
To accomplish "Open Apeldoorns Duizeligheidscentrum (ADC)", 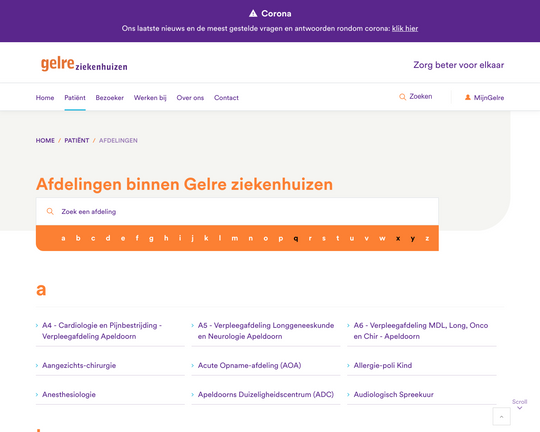I will click(266, 394).
